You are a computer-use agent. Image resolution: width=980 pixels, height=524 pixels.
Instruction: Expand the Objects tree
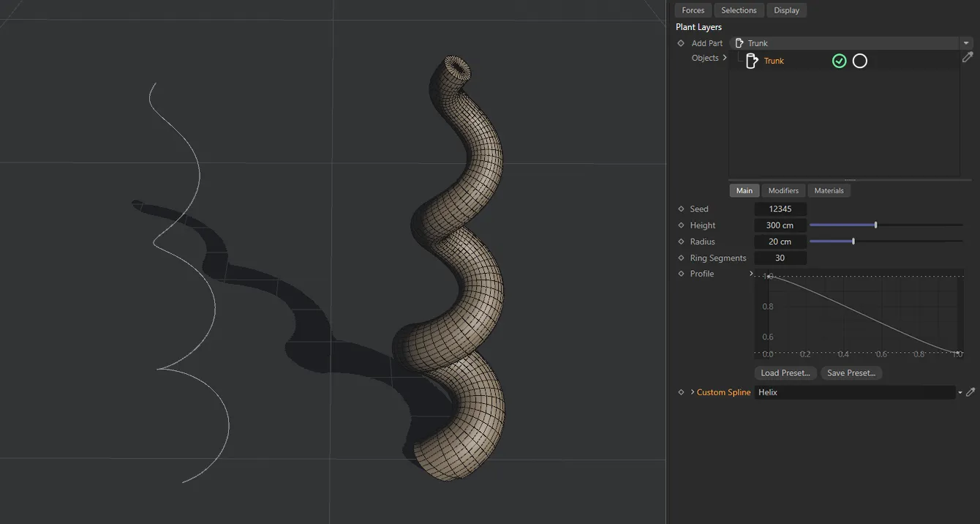pos(725,57)
